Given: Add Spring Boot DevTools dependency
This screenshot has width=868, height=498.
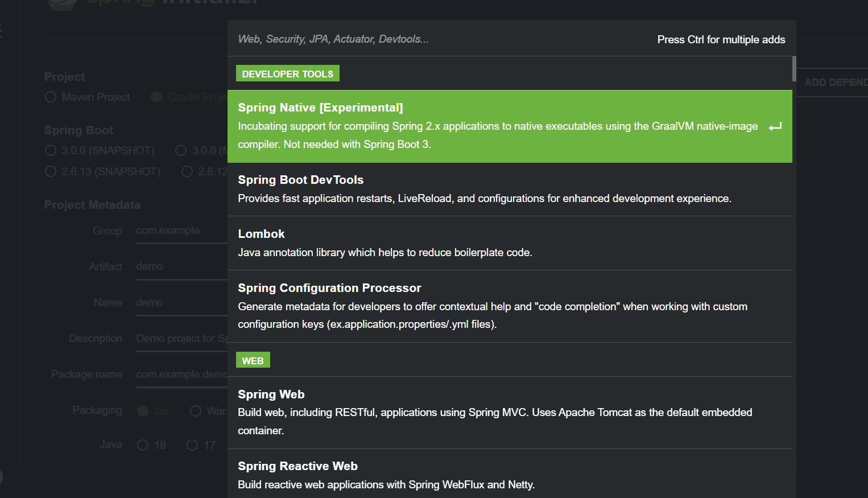Looking at the screenshot, I should click(x=510, y=190).
